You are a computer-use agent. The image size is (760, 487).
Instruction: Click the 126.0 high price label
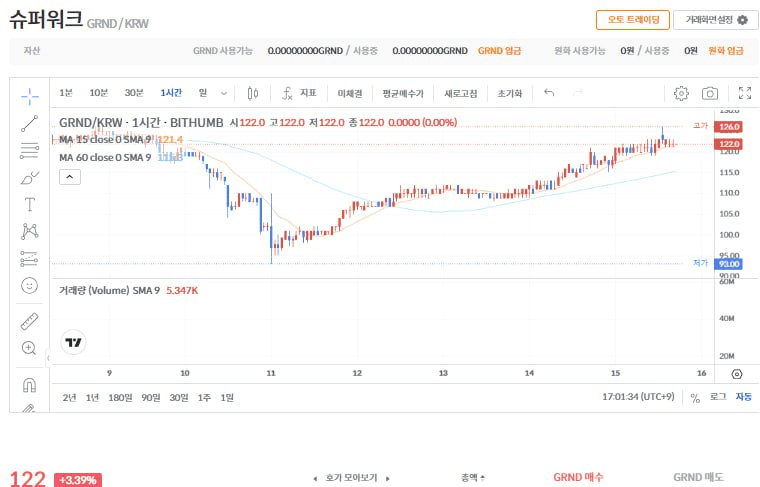[x=728, y=127]
